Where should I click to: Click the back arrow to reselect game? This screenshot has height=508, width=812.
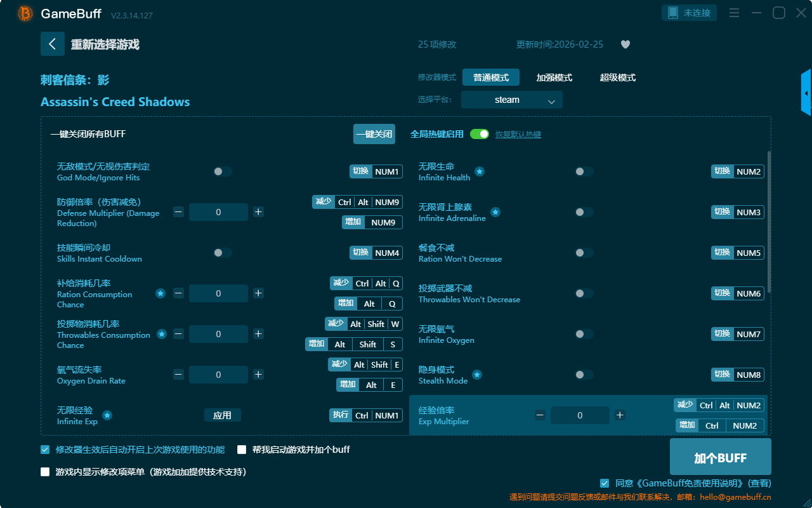(x=53, y=44)
